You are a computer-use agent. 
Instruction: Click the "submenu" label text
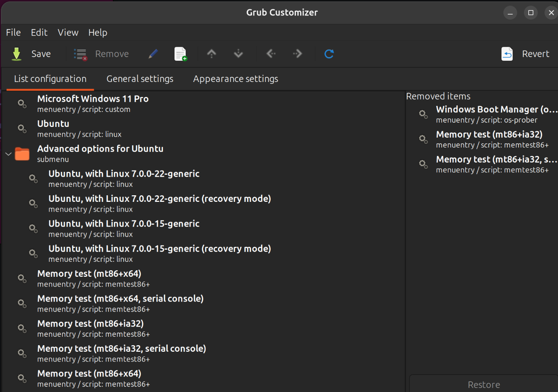(x=53, y=159)
